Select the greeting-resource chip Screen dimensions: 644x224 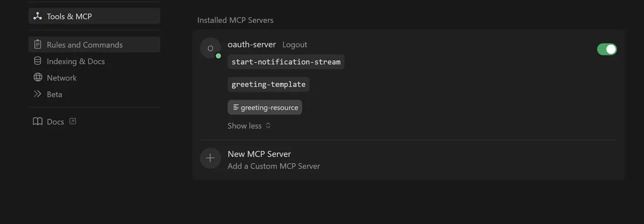pos(265,107)
